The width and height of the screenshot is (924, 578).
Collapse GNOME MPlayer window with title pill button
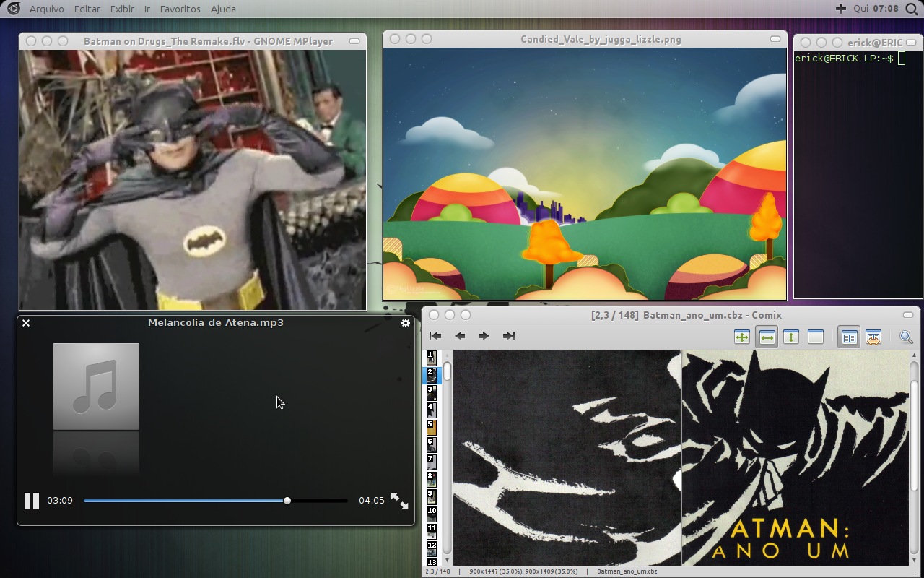(x=354, y=41)
